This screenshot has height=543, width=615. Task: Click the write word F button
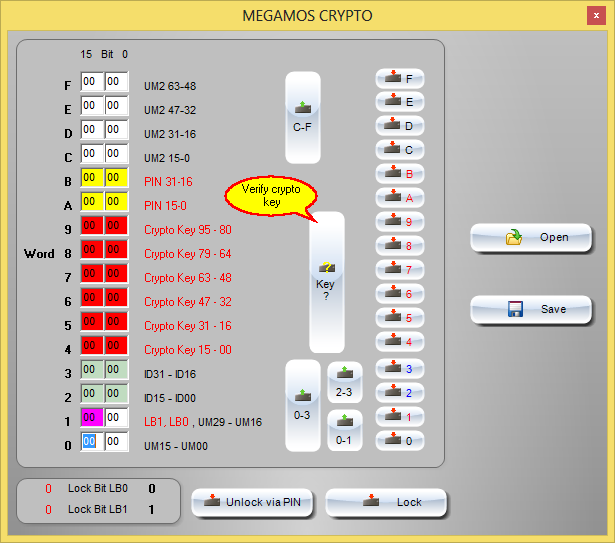[400, 79]
